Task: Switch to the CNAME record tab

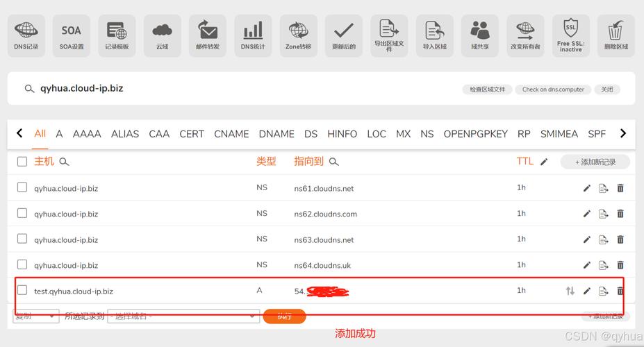Action: click(x=231, y=134)
